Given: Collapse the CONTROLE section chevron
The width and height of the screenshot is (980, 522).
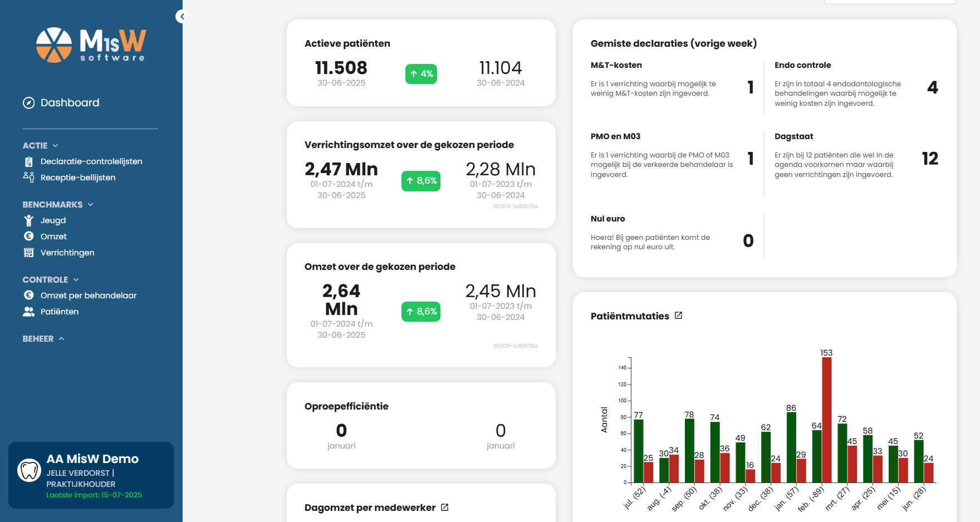Looking at the screenshot, I should tap(76, 280).
